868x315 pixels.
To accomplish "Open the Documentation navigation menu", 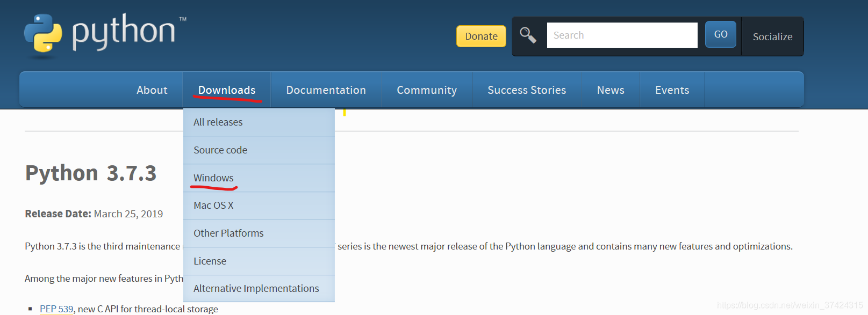I will [x=326, y=90].
